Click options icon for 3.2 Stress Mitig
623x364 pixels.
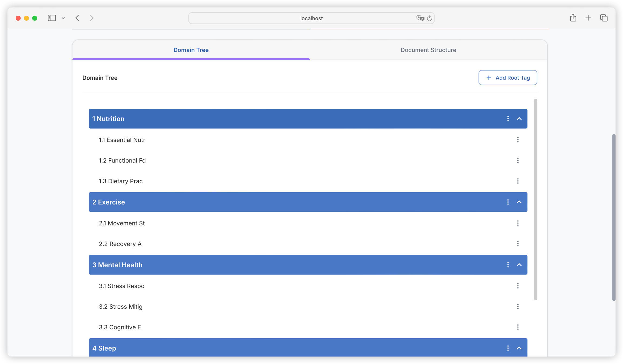pyautogui.click(x=518, y=306)
